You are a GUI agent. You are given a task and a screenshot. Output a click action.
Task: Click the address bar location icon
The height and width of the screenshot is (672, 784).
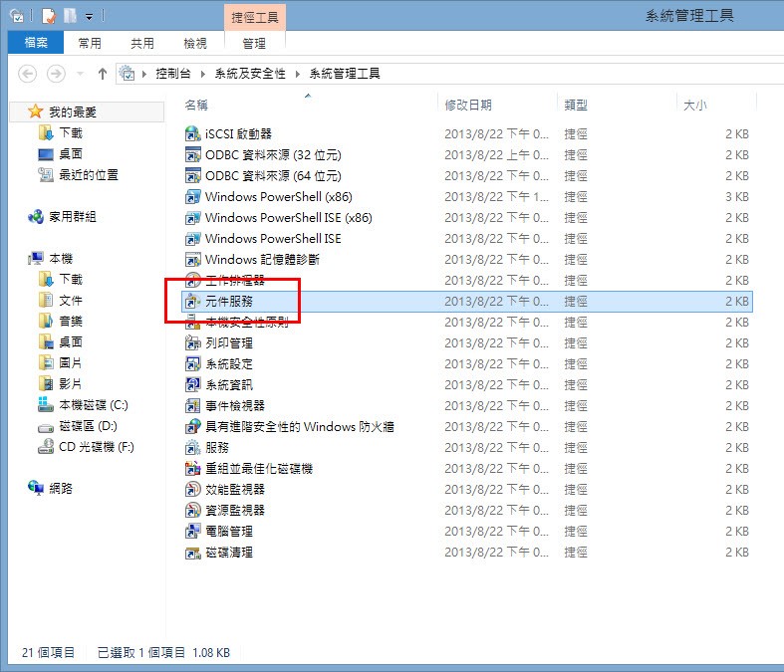(127, 74)
